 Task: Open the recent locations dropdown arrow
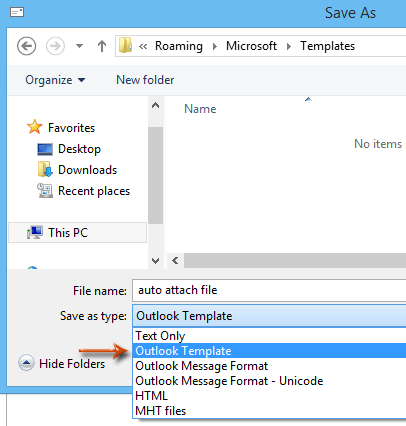coord(79,46)
